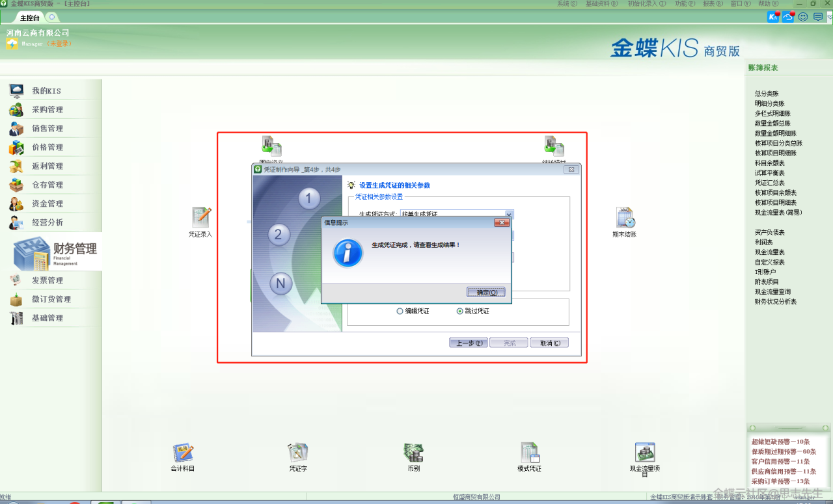Image resolution: width=833 pixels, height=504 pixels.
Task: Click the cloud service icon in header
Action: coord(788,17)
